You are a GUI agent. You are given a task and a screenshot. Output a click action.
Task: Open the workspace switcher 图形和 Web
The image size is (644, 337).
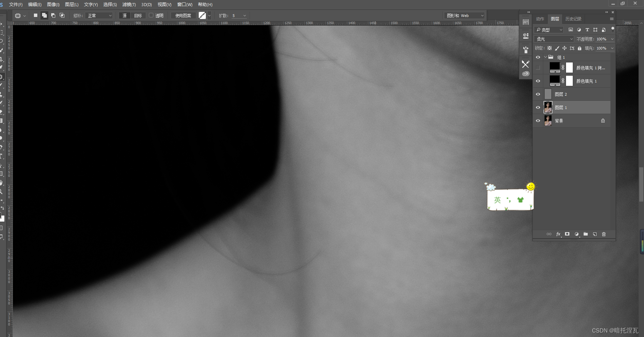point(465,16)
